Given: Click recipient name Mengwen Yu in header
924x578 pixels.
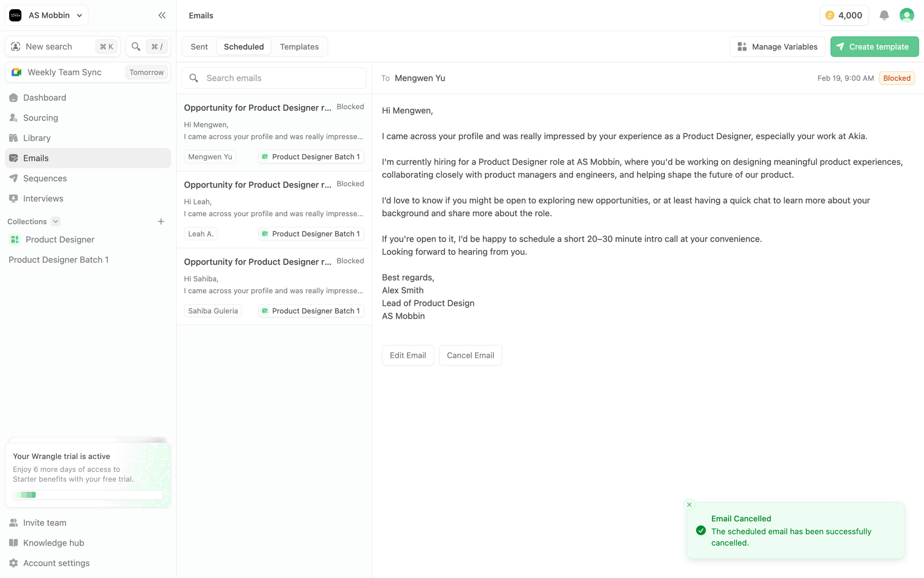Looking at the screenshot, I should pyautogui.click(x=420, y=78).
